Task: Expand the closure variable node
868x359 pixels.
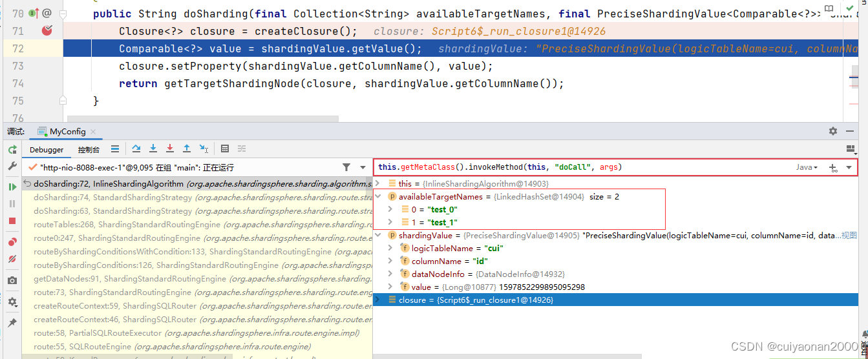Action: coord(378,300)
